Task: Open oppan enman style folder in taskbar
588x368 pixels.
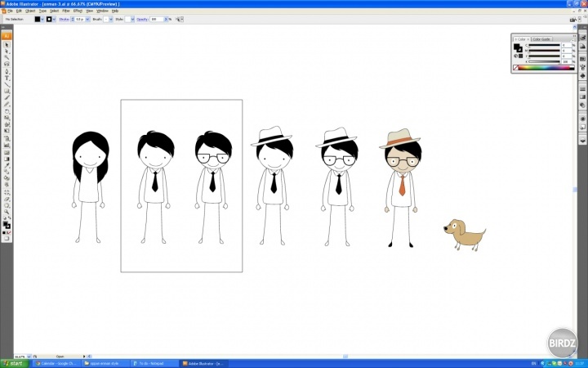Action: pos(105,363)
